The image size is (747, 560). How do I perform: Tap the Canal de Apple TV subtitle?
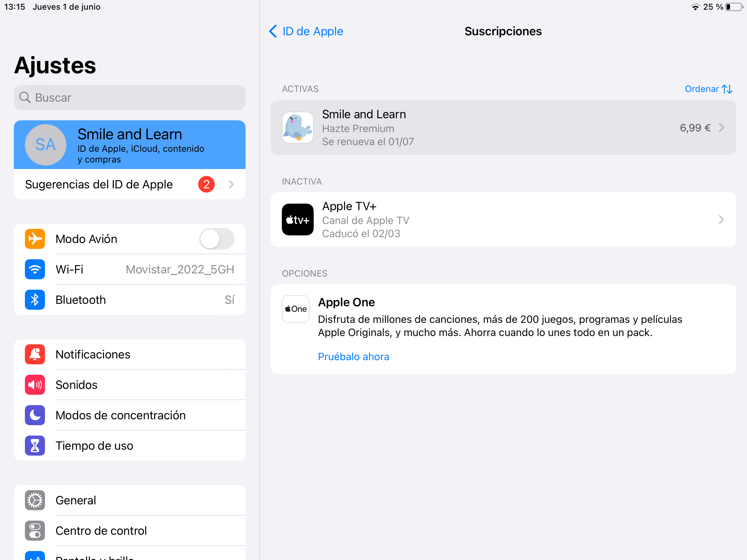point(366,221)
